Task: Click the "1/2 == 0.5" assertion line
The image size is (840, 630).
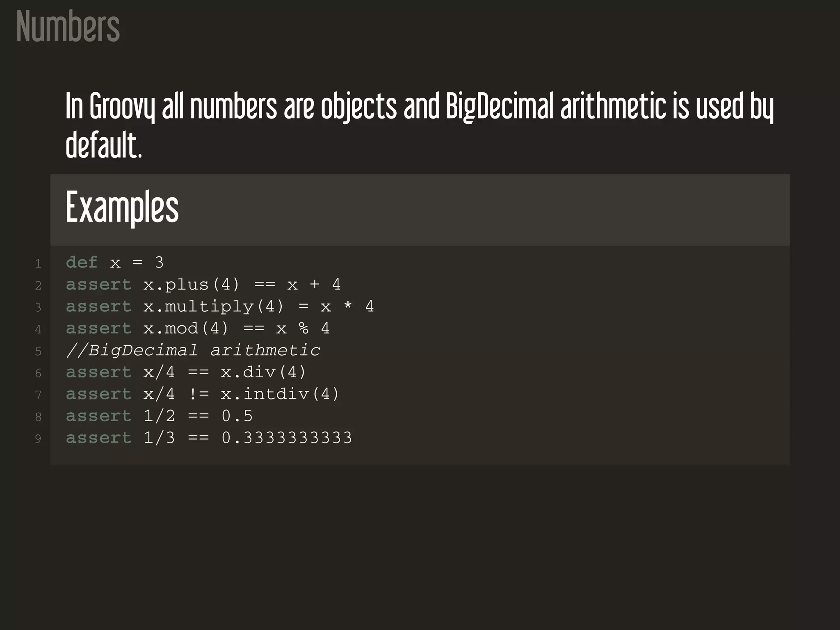Action: (159, 416)
